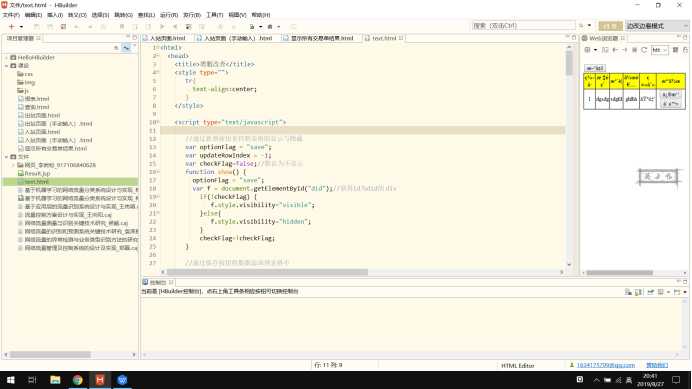This screenshot has height=389, width=692.
Task: Collapse all in project manager panel
Action: [116, 48]
